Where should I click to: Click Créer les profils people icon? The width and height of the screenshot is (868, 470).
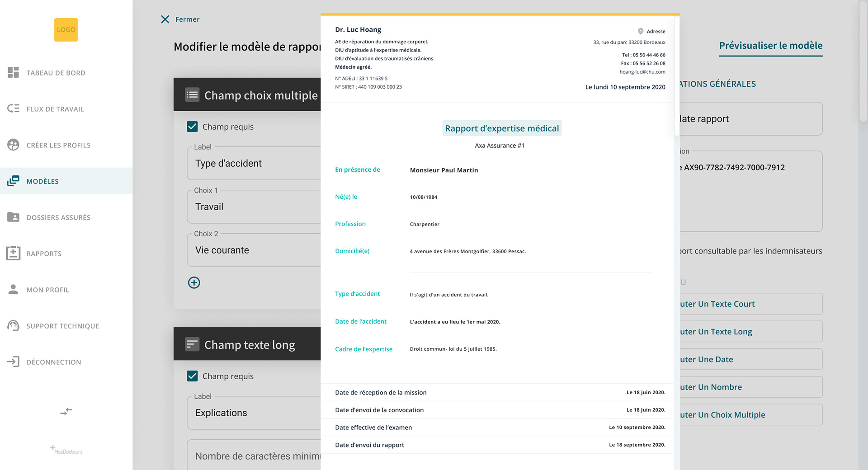[x=13, y=145]
